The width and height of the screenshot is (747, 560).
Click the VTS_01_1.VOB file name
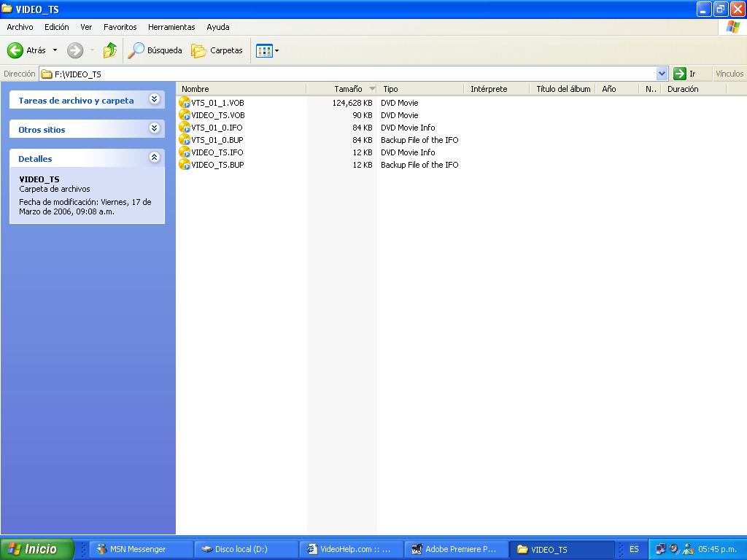click(217, 103)
